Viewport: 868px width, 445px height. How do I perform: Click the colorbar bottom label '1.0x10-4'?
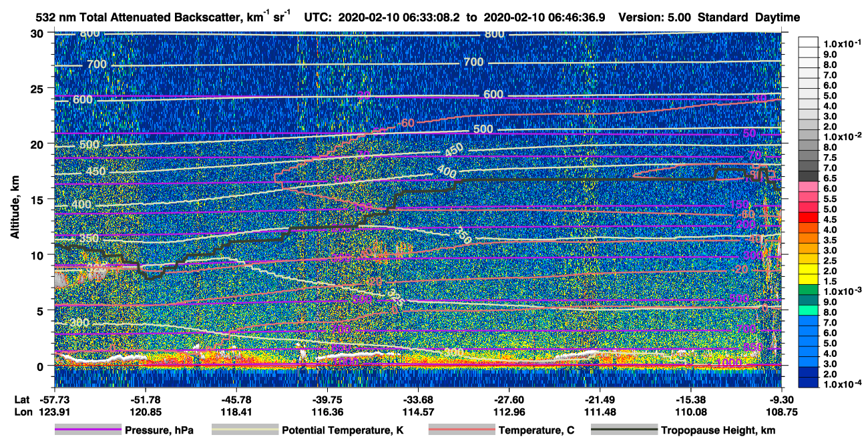coord(841,384)
